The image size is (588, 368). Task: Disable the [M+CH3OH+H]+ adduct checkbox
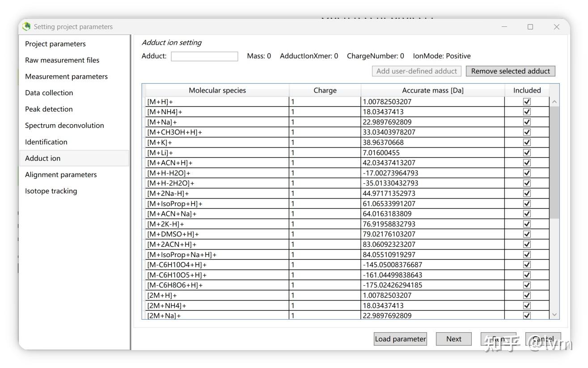coord(527,132)
